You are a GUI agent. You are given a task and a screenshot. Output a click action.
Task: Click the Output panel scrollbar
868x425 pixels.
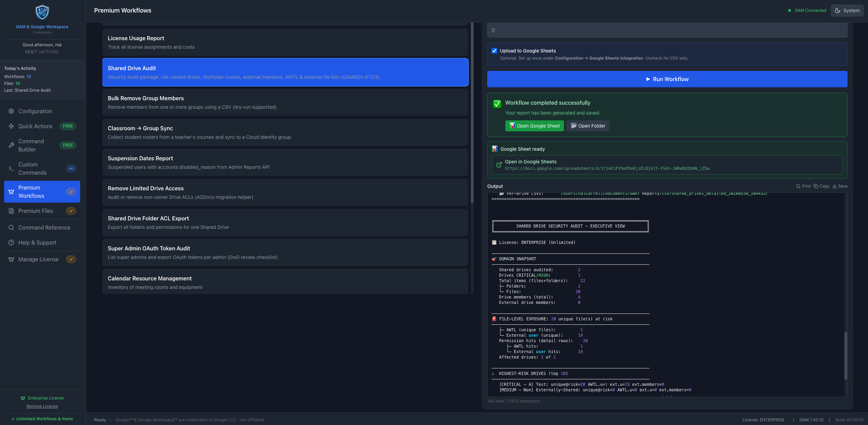(x=845, y=356)
